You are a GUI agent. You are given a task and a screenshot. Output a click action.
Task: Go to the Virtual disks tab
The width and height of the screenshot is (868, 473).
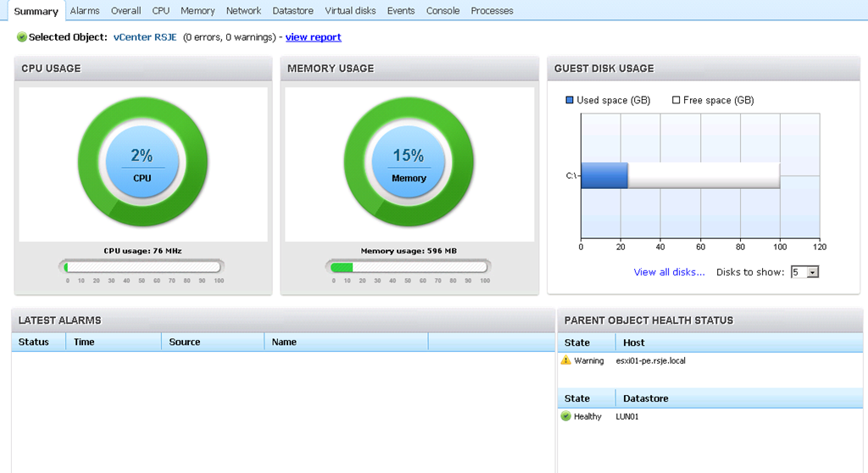coord(350,11)
